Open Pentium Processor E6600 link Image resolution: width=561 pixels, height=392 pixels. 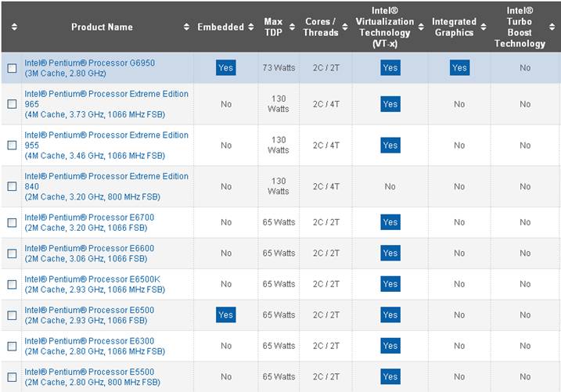89,254
